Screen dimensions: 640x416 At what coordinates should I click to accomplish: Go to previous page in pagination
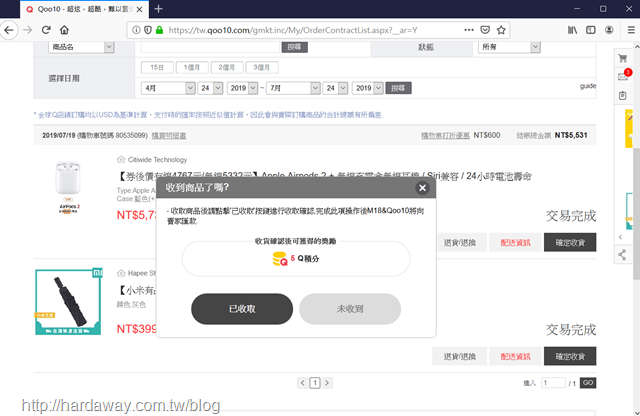point(302,383)
